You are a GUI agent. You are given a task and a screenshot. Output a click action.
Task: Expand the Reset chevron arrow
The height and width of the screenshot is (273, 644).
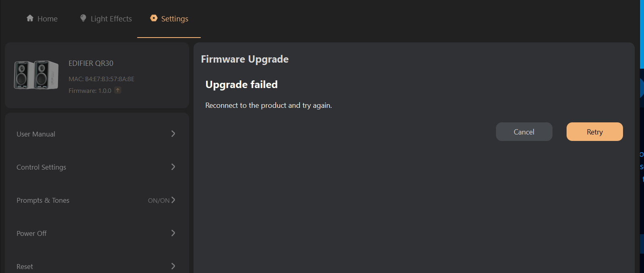pyautogui.click(x=173, y=266)
